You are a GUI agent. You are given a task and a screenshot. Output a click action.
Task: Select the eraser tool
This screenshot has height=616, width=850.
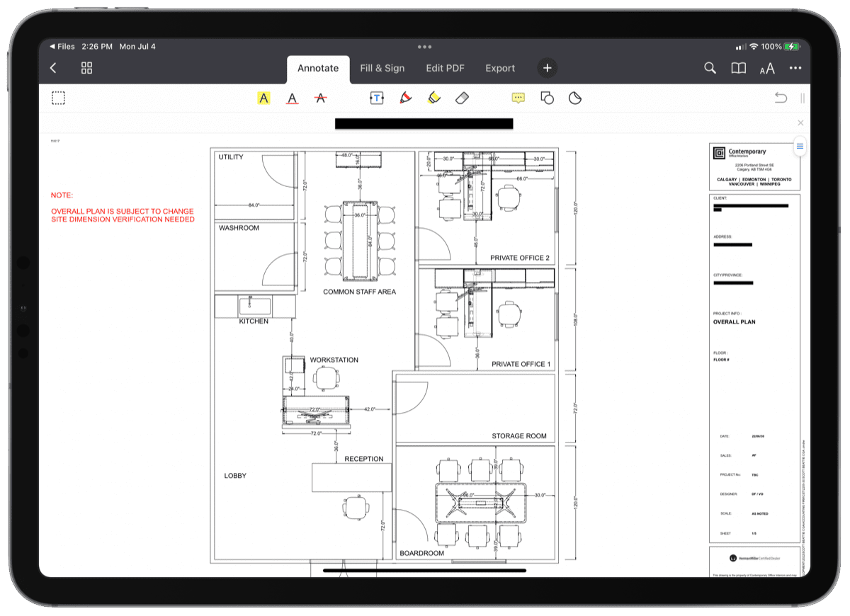click(x=461, y=98)
